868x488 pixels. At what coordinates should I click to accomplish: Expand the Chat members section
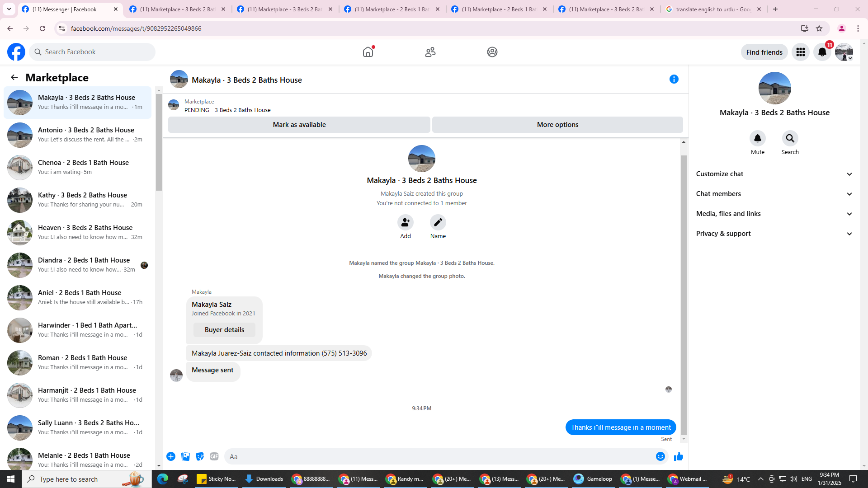775,194
